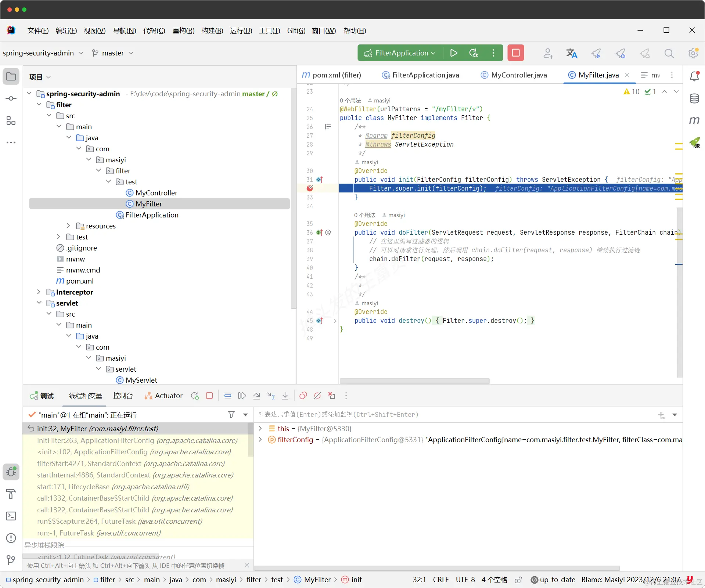Open FilterApplication run configuration dropdown
The height and width of the screenshot is (588, 705).
click(x=400, y=53)
